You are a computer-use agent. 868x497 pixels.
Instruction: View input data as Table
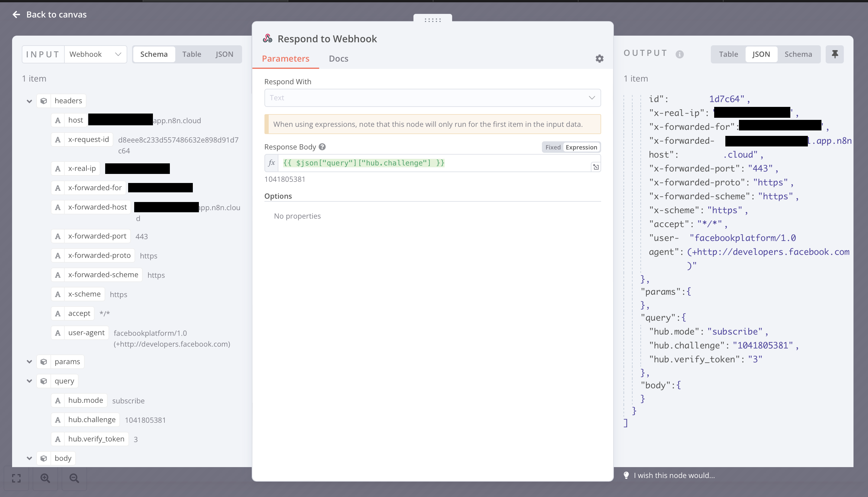tap(192, 54)
